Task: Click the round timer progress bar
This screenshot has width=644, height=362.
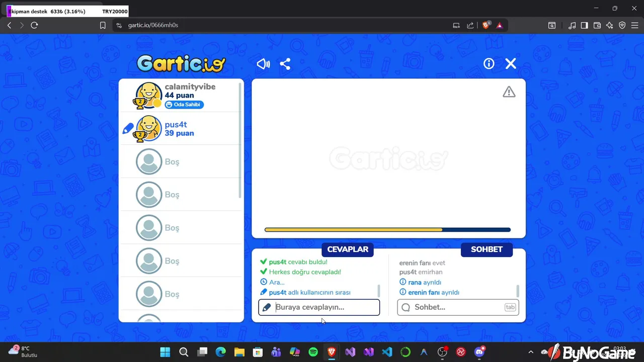Action: tap(387, 230)
